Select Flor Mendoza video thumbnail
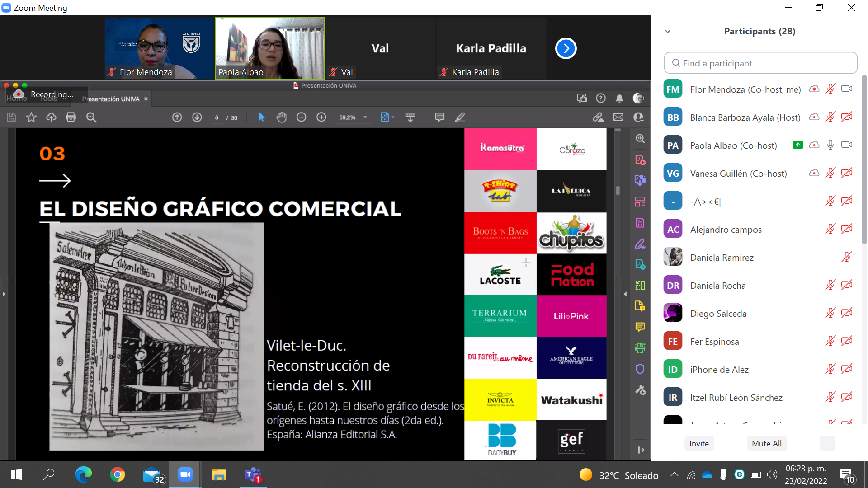 click(159, 48)
